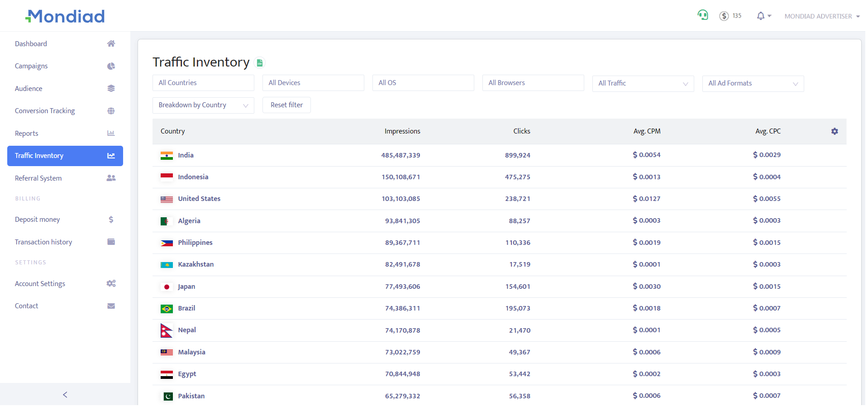Sort table by Impressions column header
868x411 pixels.
402,131
